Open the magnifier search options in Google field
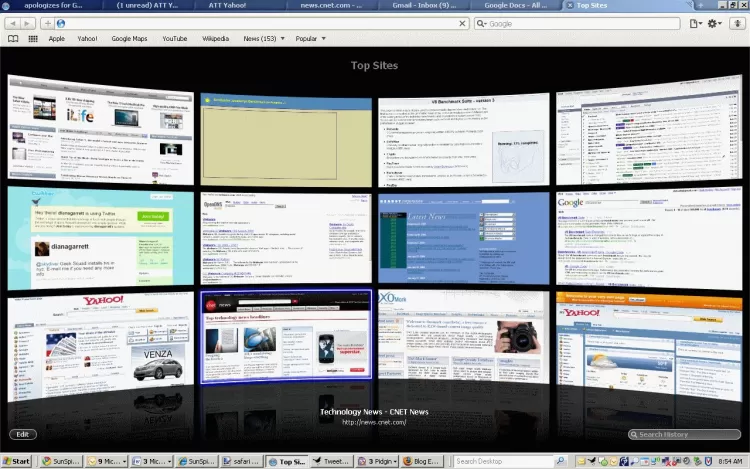This screenshot has width=750, height=469. tap(481, 23)
